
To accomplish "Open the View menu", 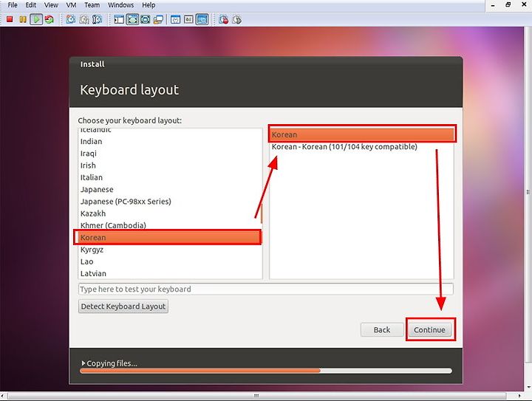I will [x=51, y=5].
